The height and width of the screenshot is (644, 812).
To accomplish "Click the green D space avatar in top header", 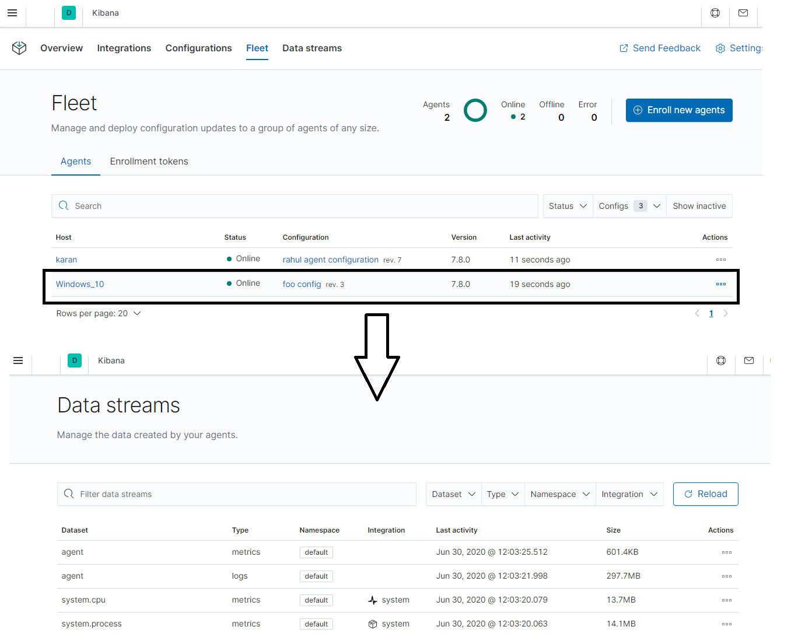I will (x=69, y=13).
